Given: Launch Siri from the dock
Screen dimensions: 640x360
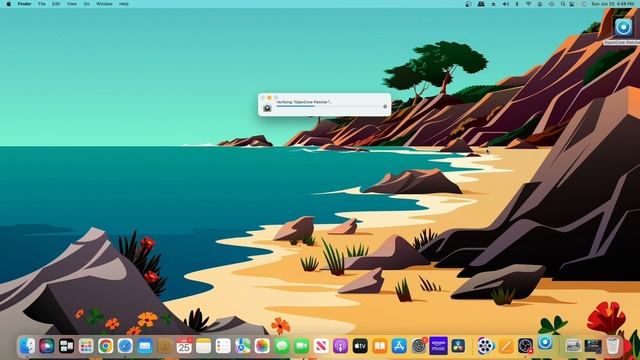Looking at the screenshot, I should tap(47, 346).
